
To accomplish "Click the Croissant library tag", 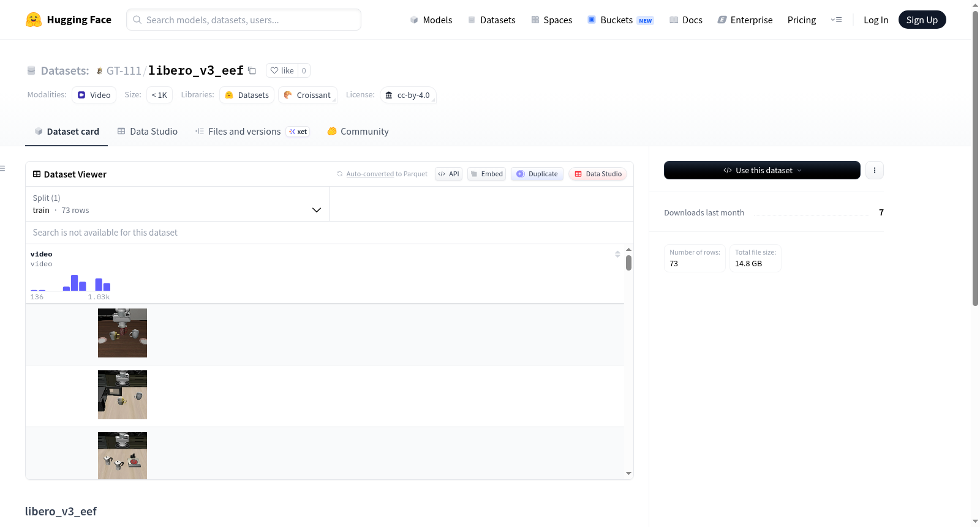I will pos(307,95).
